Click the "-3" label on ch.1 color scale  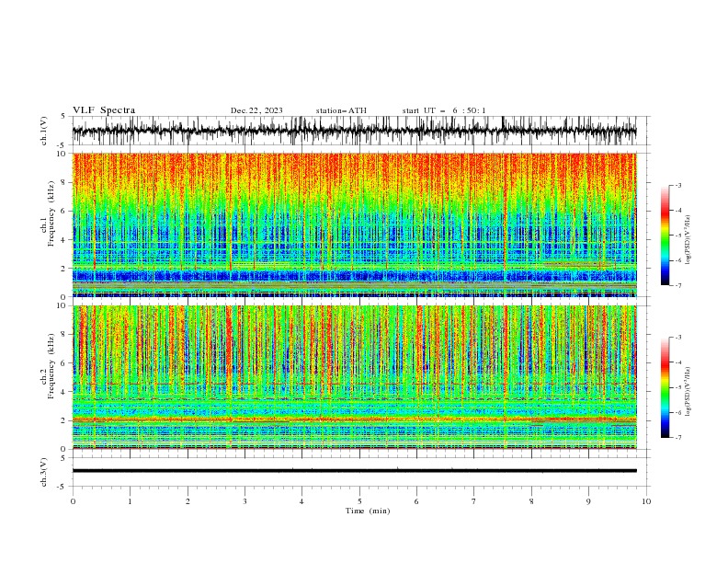(677, 185)
